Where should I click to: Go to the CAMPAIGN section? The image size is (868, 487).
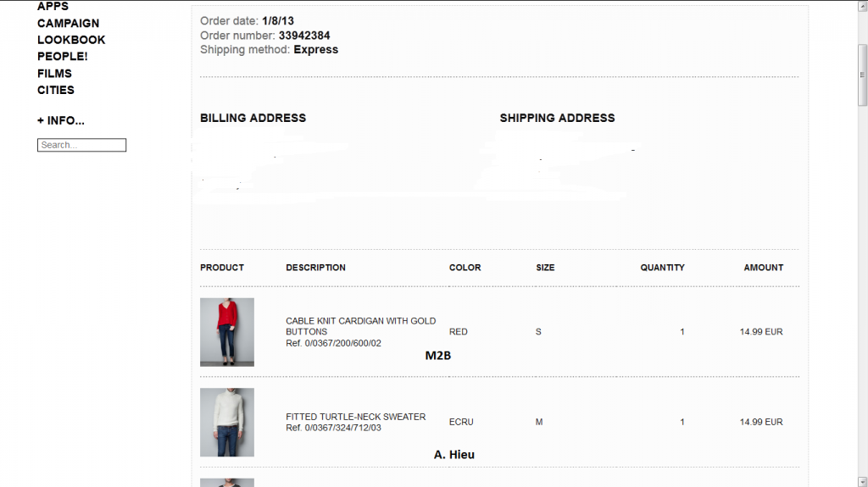[x=68, y=23]
